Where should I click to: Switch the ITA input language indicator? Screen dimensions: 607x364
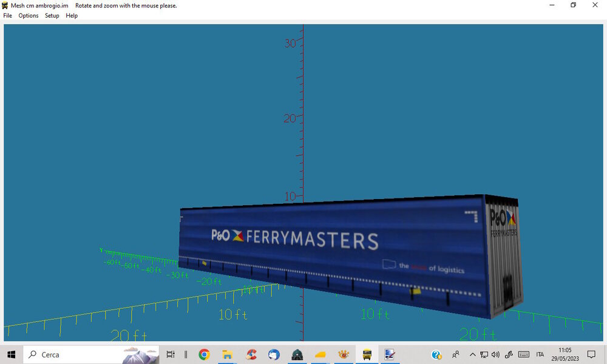540,354
